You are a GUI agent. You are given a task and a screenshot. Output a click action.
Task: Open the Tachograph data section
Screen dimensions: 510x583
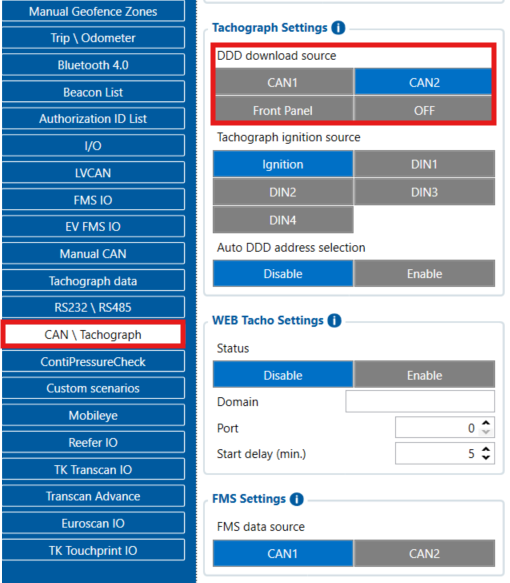[x=93, y=281]
